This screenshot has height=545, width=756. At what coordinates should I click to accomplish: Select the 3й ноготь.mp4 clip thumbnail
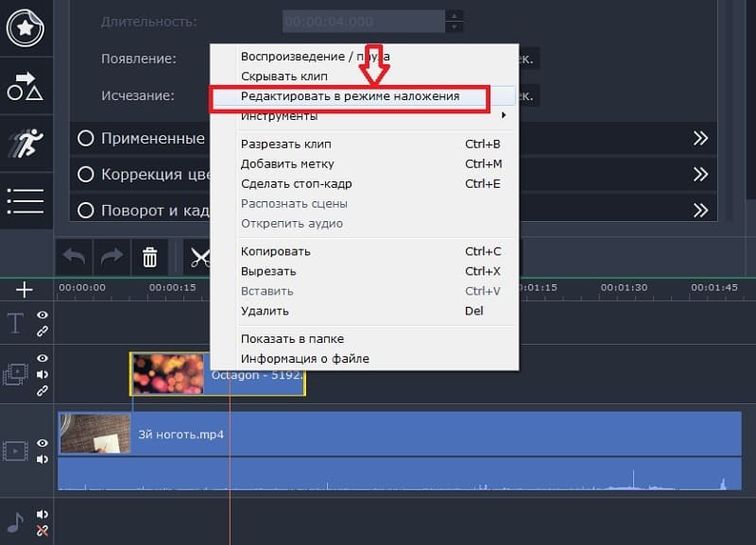pos(94,434)
